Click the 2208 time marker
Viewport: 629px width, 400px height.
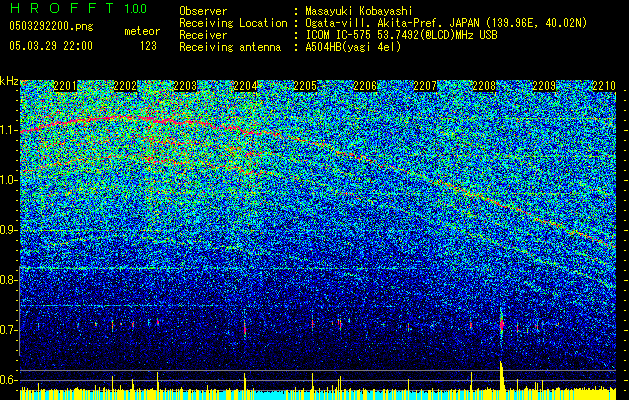[485, 86]
